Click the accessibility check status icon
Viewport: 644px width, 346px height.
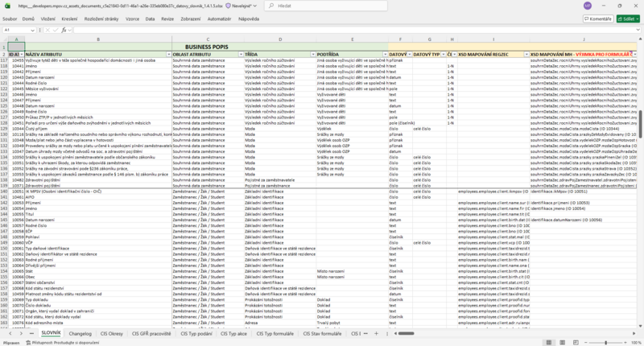click(29, 342)
